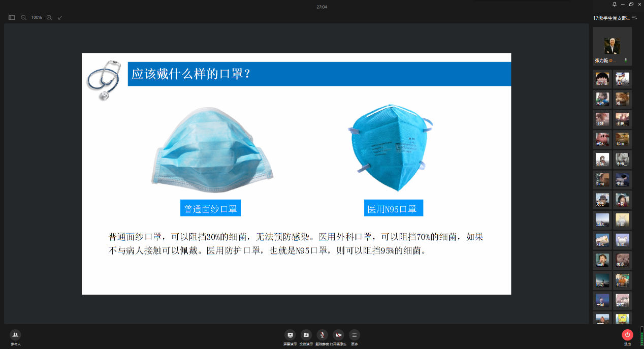
Task: Unmute microphone via 解除静音
Action: pyautogui.click(x=322, y=335)
